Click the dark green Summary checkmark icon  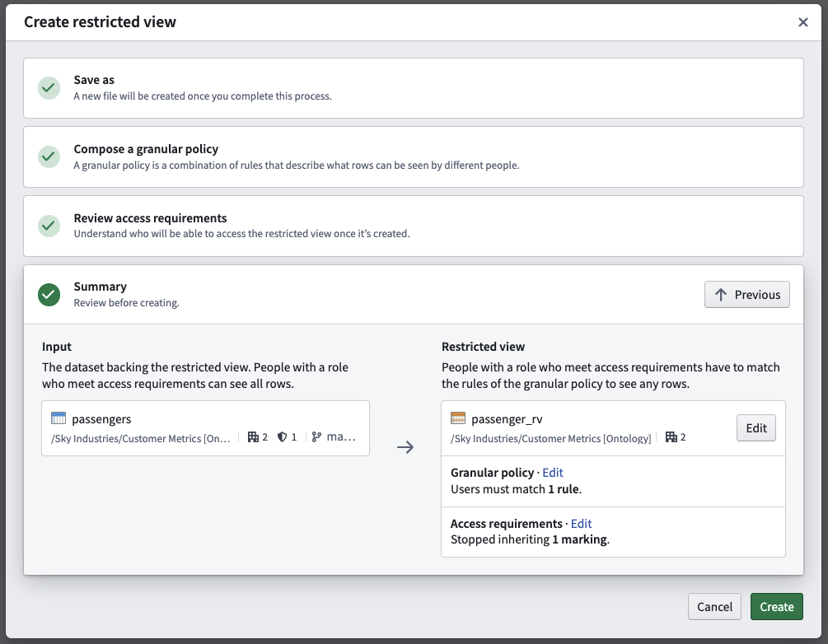point(49,295)
